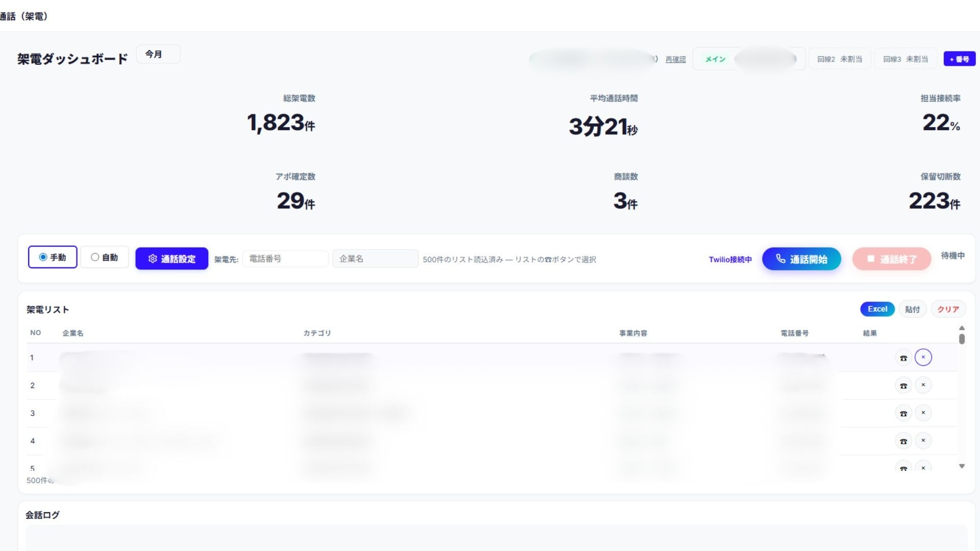The height and width of the screenshot is (551, 980).
Task: Click the 再確認 link
Action: (675, 59)
